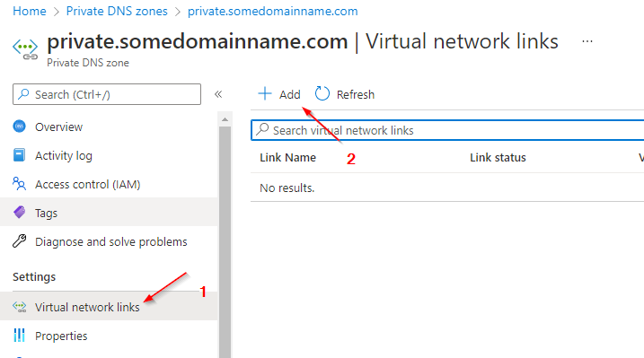Click the Virtual network links icon
Viewport: 644px width, 358px height.
pos(19,307)
